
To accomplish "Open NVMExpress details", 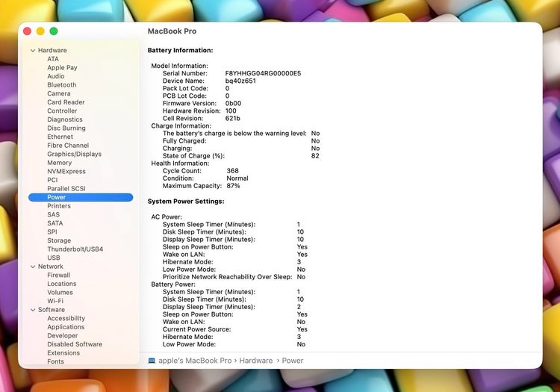I will pos(66,172).
